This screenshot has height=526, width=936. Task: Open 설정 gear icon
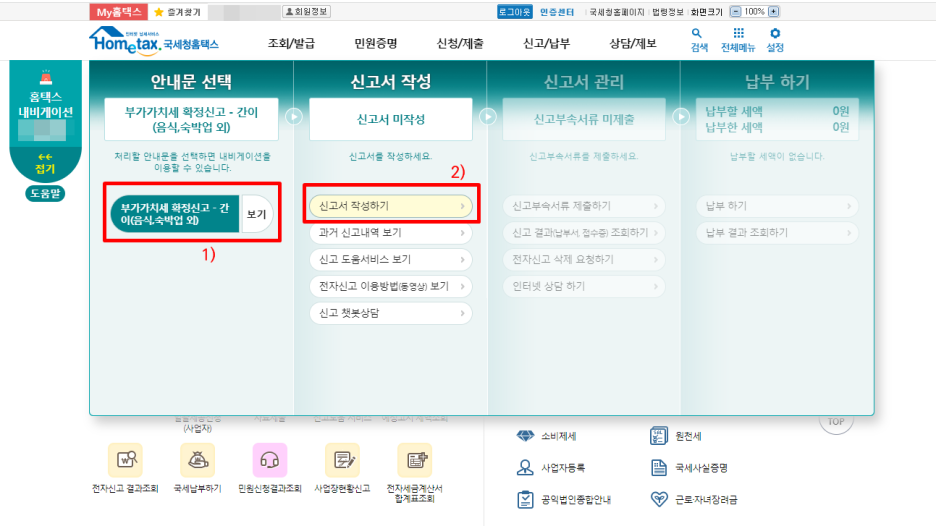click(x=775, y=33)
